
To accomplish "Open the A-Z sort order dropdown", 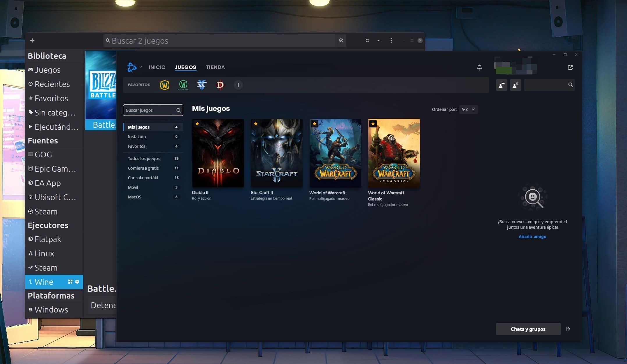I will 468,109.
